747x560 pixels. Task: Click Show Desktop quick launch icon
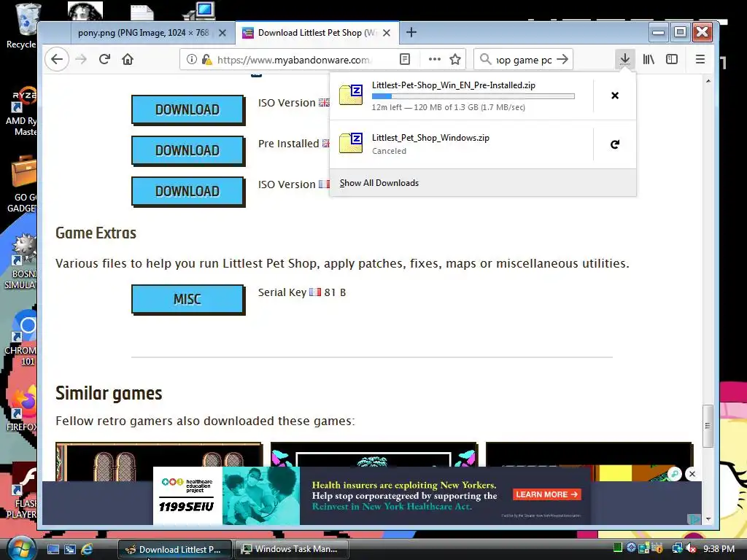tap(53, 549)
